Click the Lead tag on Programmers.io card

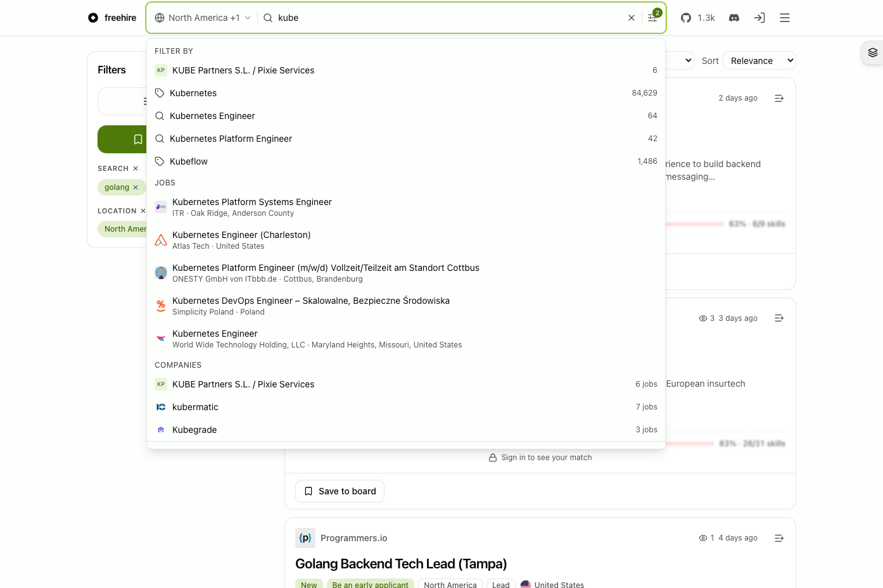(x=500, y=585)
